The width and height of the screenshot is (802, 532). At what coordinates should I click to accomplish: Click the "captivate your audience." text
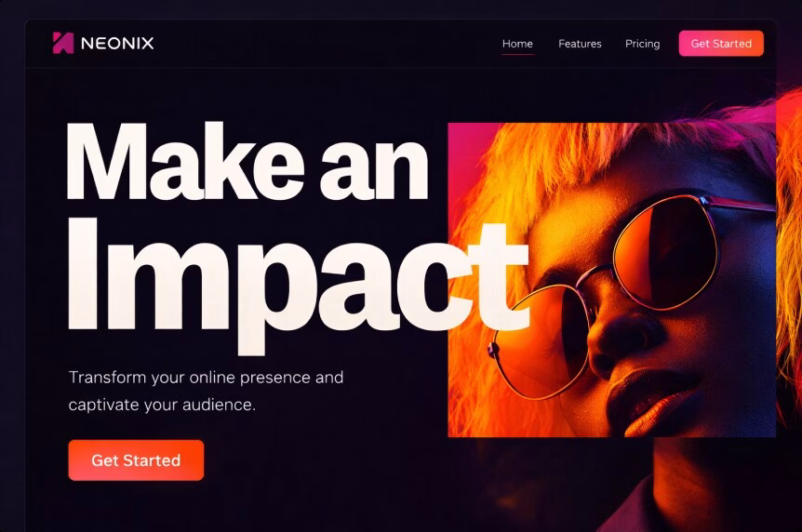162,405
